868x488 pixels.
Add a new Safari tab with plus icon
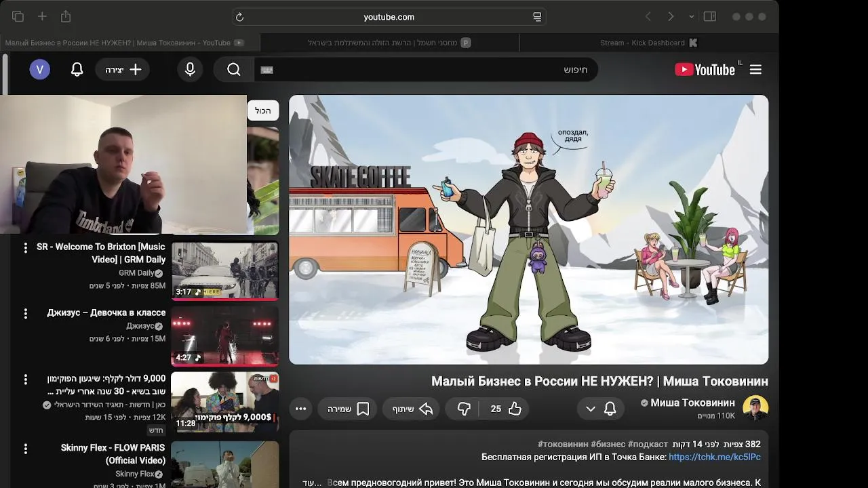coord(42,16)
